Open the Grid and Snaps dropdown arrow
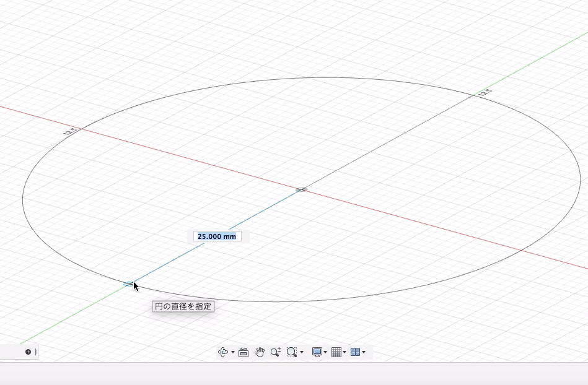Viewport: 588px width, 385px height. (344, 352)
